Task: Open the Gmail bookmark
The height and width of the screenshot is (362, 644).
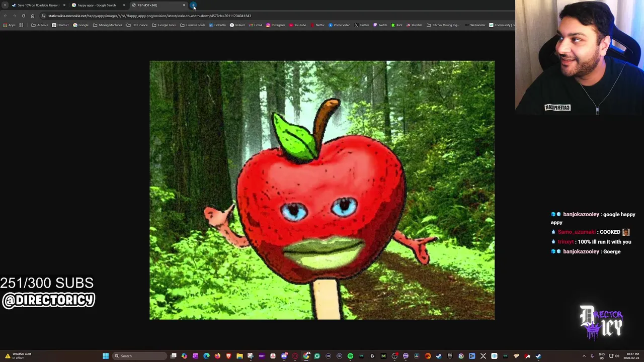Action: [255, 25]
